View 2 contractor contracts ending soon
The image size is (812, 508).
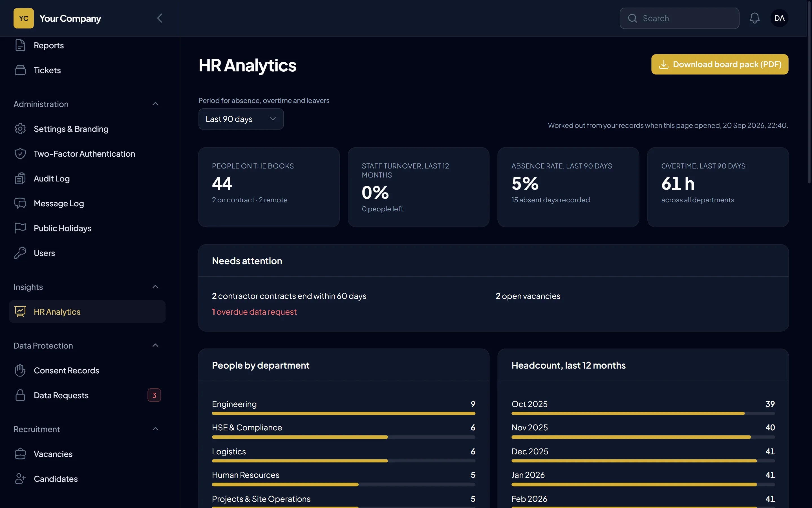point(289,296)
